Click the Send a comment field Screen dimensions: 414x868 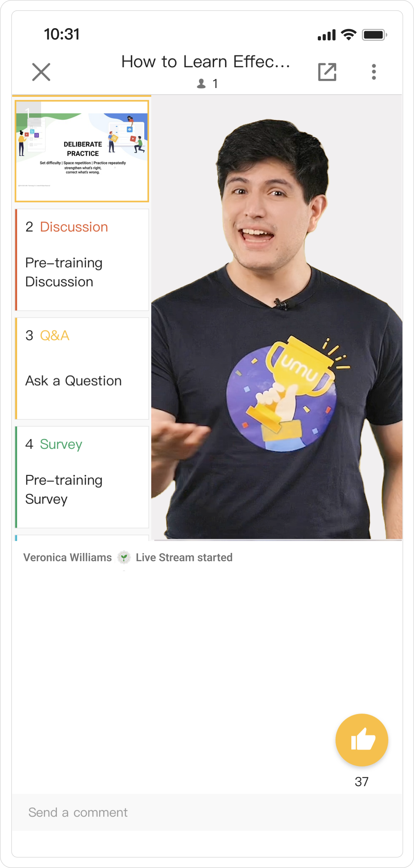207,812
